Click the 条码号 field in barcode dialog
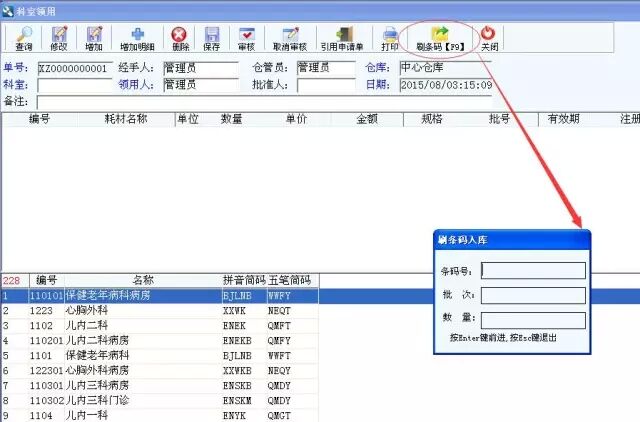Viewport: 640px width, 422px height. pos(533,271)
